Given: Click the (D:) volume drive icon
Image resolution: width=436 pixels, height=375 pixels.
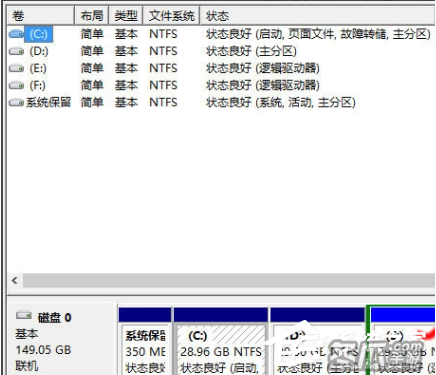Looking at the screenshot, I should [x=16, y=51].
